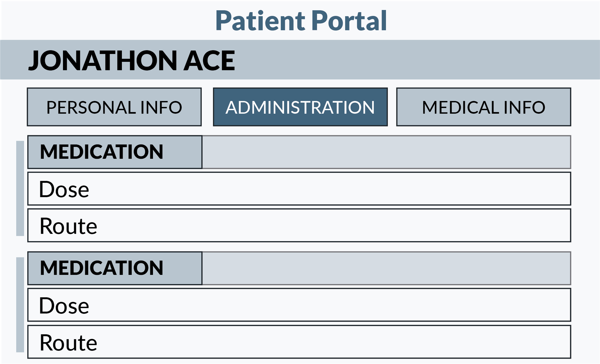Click the empty field beside first MEDICATION
The image size is (600, 364).
[x=386, y=152]
